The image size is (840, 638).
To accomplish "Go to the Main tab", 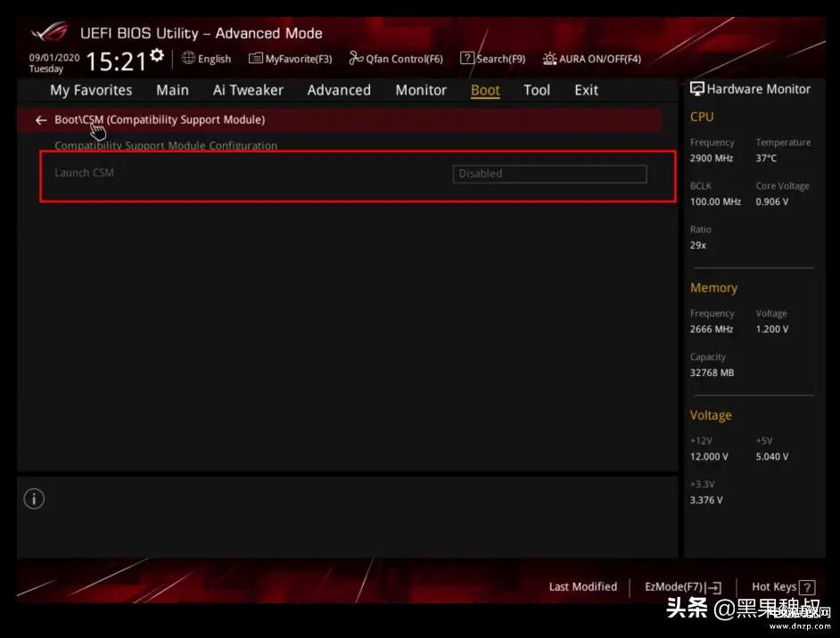I will point(172,90).
